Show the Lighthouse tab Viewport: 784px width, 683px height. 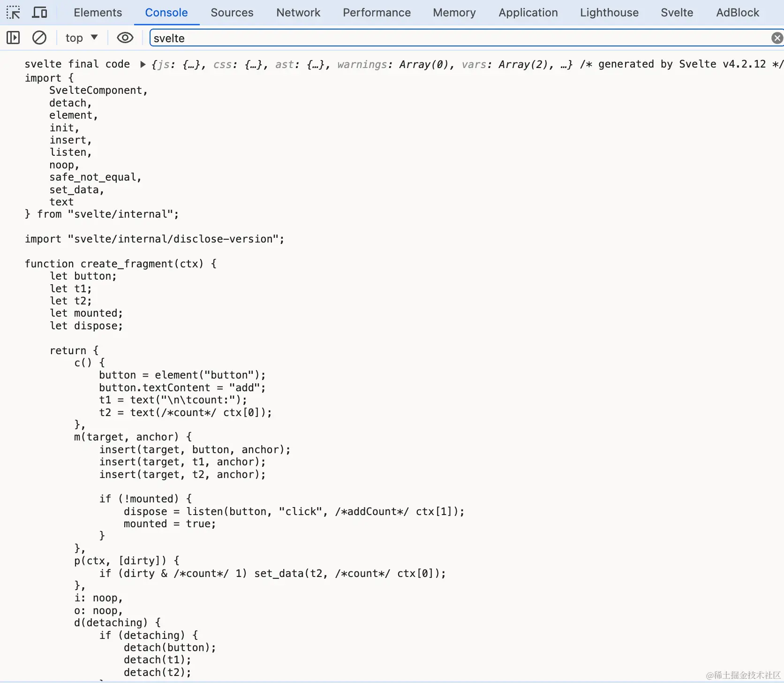point(609,13)
